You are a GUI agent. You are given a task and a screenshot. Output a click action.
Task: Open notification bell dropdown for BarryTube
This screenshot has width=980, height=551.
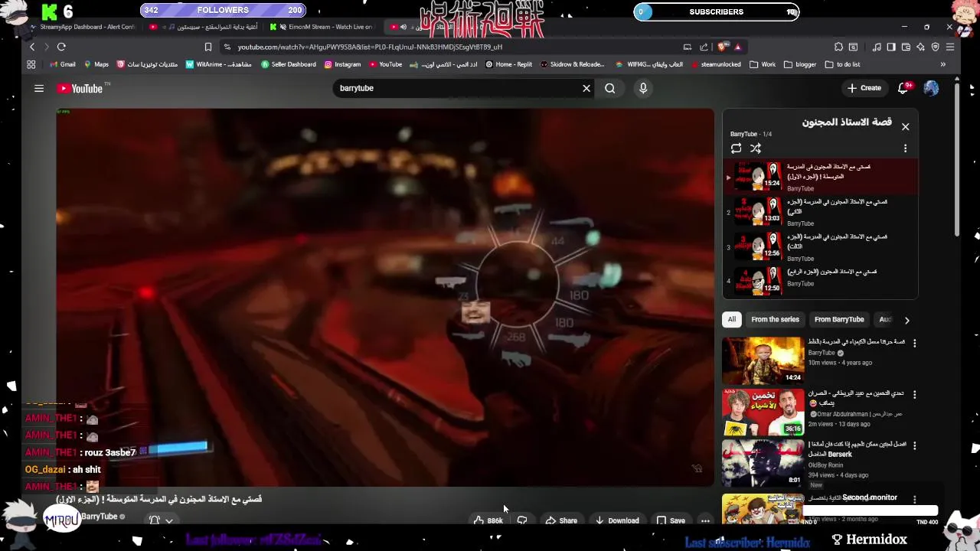point(161,520)
